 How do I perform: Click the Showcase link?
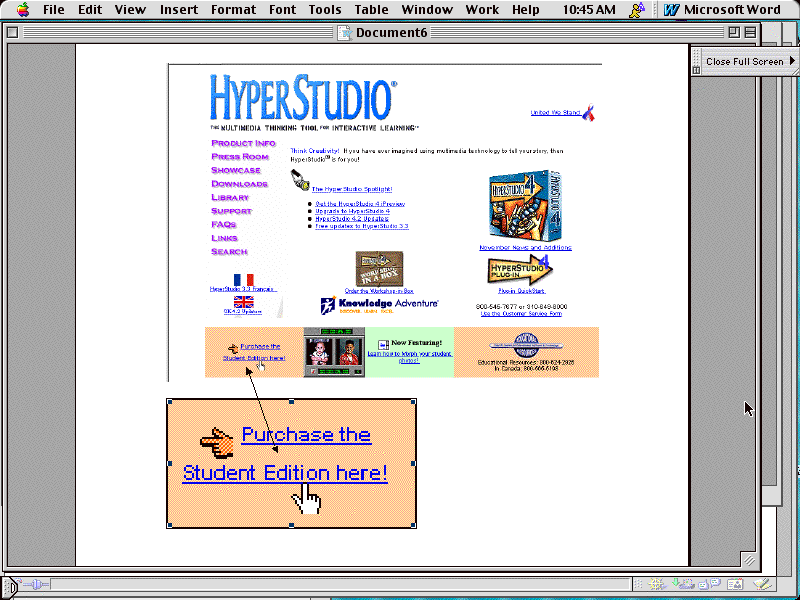click(236, 170)
